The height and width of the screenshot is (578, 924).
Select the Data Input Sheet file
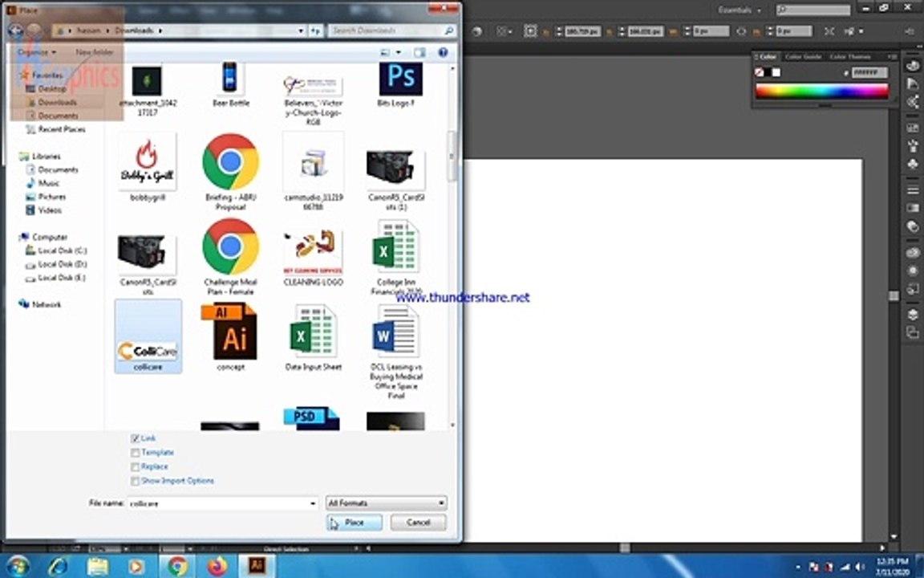[313, 337]
